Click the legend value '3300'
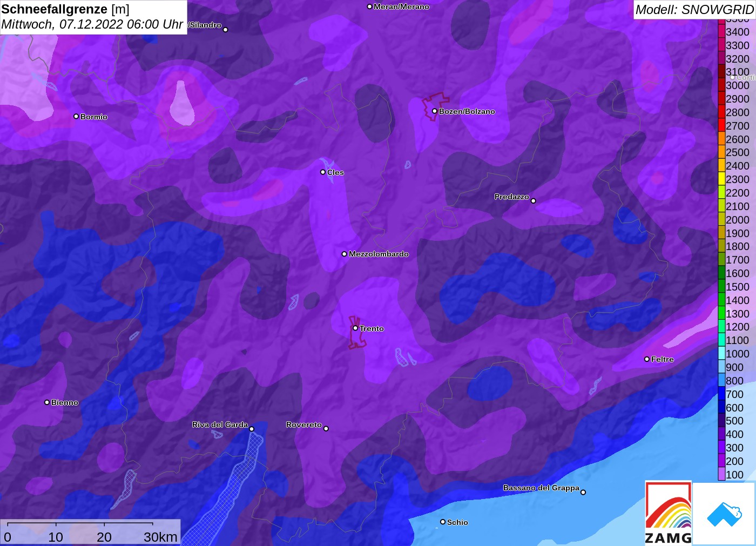The width and height of the screenshot is (756, 546). pyautogui.click(x=738, y=45)
